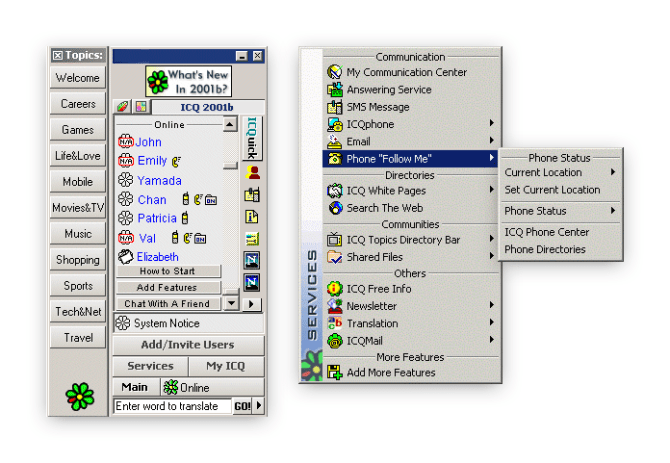Click the Answering Service icon

pyautogui.click(x=335, y=90)
